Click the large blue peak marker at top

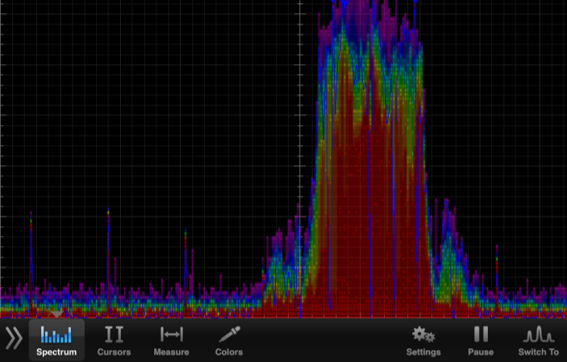(x=344, y=3)
